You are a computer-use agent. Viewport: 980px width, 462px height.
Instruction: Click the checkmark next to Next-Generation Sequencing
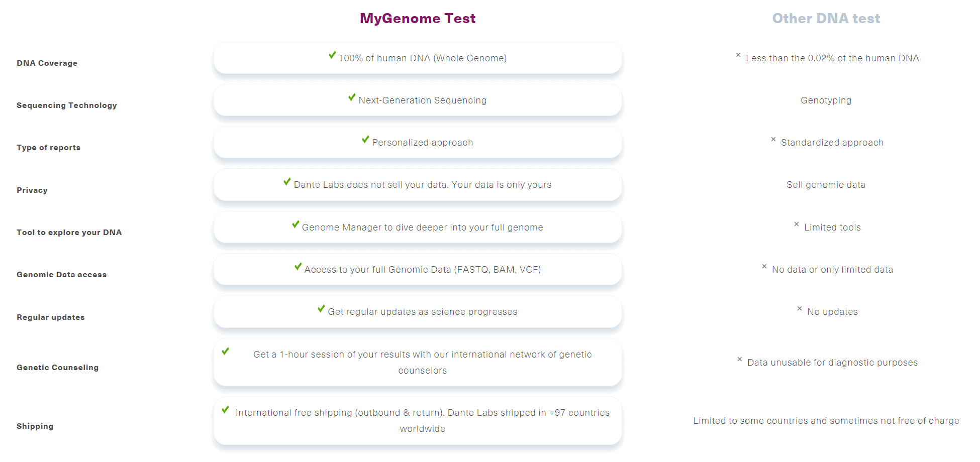(352, 97)
